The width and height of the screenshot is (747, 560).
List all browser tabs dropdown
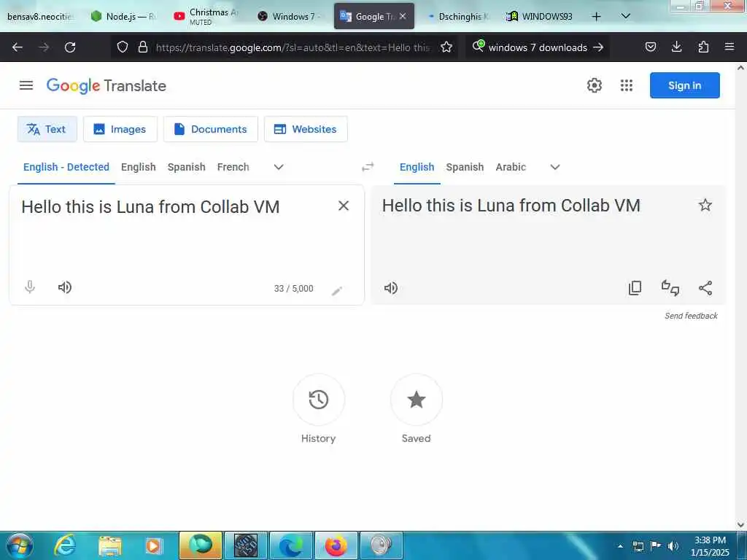click(626, 16)
